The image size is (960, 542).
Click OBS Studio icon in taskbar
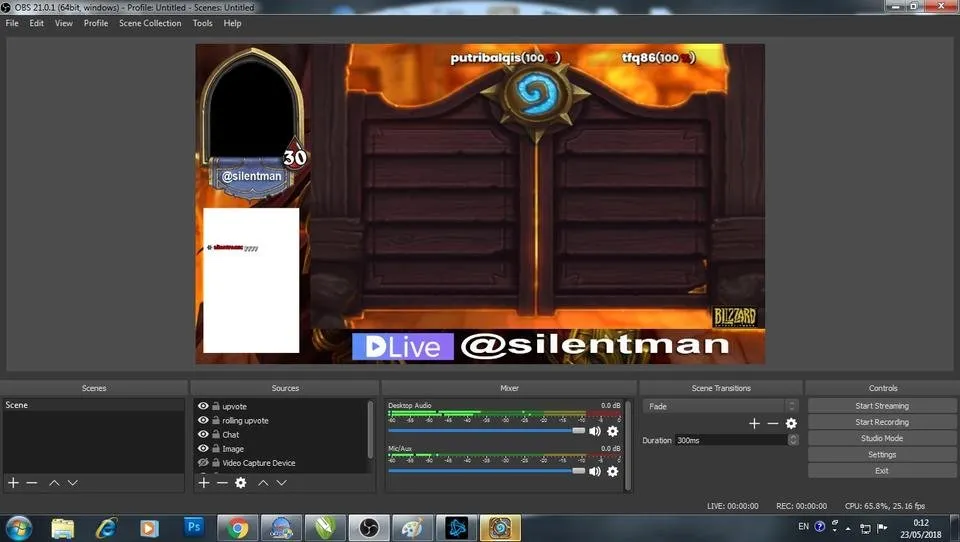tap(369, 528)
